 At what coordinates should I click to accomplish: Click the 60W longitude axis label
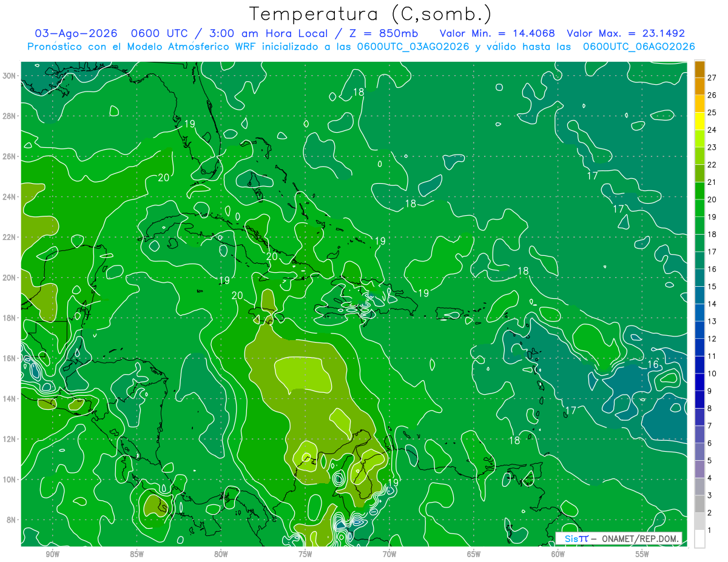pyautogui.click(x=558, y=554)
